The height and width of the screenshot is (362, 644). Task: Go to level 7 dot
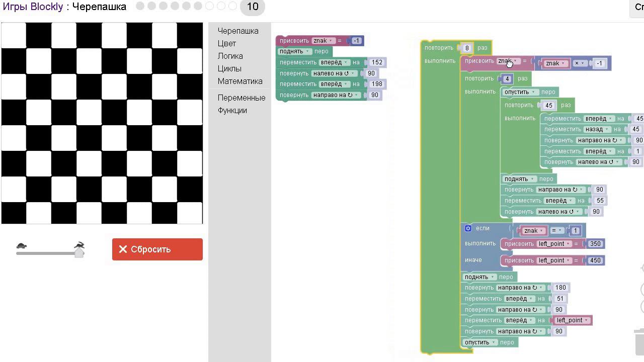point(209,6)
